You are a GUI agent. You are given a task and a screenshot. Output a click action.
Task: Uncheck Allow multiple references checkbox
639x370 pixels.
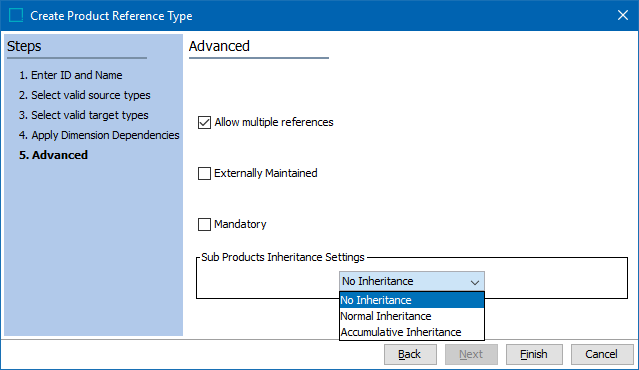204,122
